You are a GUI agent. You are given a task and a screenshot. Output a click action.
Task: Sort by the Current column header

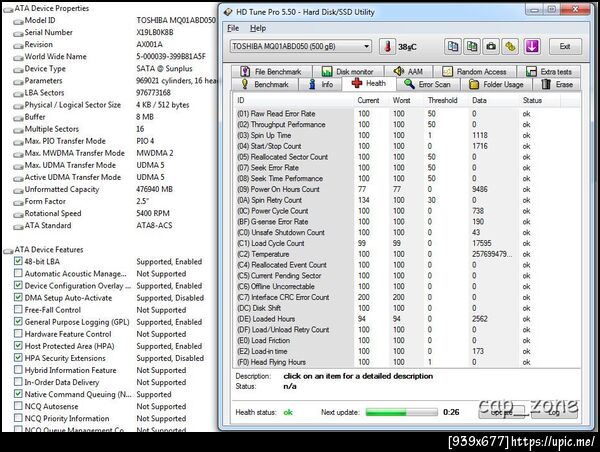(x=371, y=100)
